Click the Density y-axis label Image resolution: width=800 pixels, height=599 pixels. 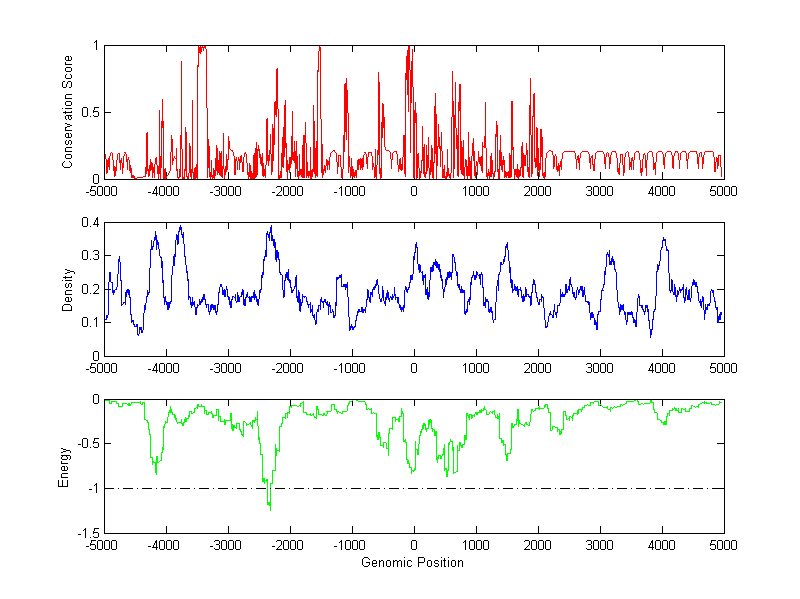[68, 289]
